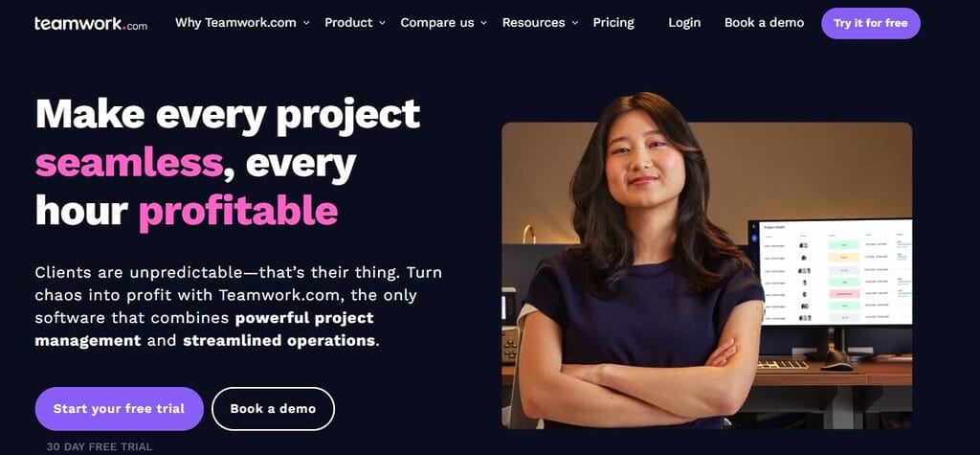This screenshot has width=980, height=455.
Task: Expand the Why Teamwork.com chevron
Action: tap(306, 23)
